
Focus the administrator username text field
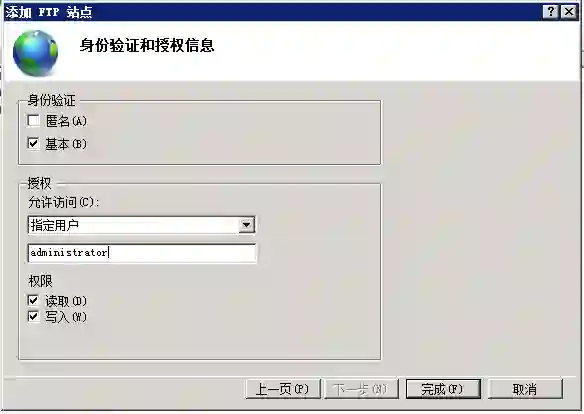pos(142,253)
